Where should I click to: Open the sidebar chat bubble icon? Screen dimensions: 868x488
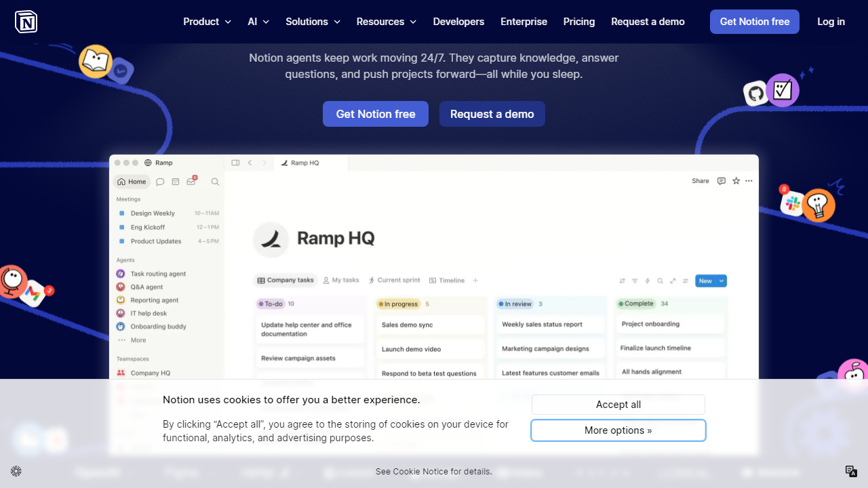(x=160, y=182)
